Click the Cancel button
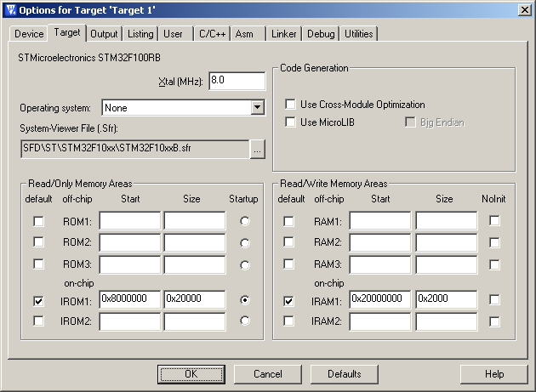Image resolution: width=536 pixels, height=392 pixels. coord(268,374)
